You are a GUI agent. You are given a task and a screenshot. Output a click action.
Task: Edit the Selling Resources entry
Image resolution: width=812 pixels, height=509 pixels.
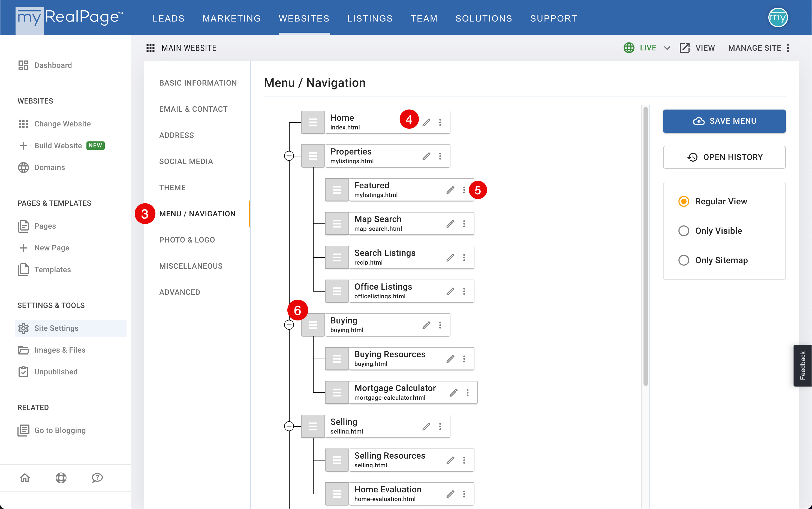450,460
